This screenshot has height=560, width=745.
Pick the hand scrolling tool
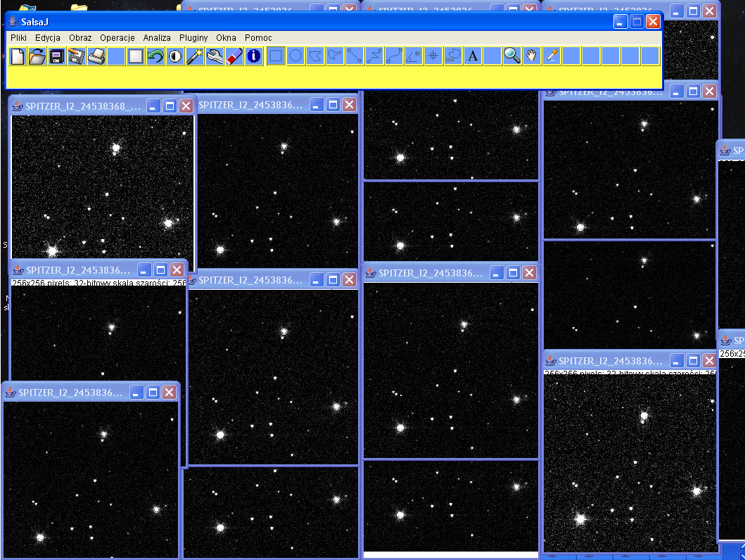point(532,56)
